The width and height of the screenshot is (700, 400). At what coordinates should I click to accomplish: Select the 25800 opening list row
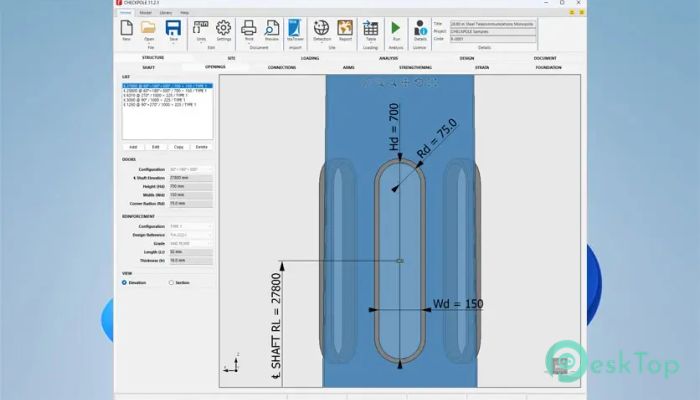pyautogui.click(x=165, y=91)
